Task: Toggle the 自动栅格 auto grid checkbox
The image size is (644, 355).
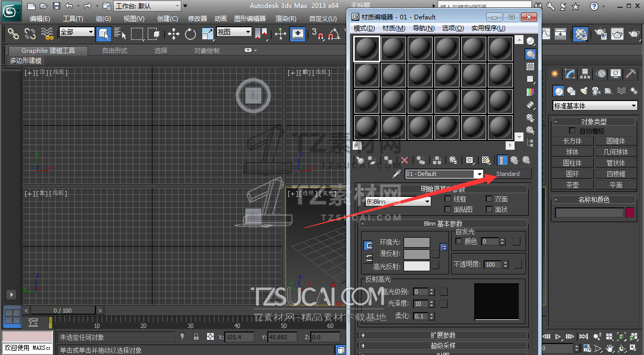Action: [x=572, y=130]
